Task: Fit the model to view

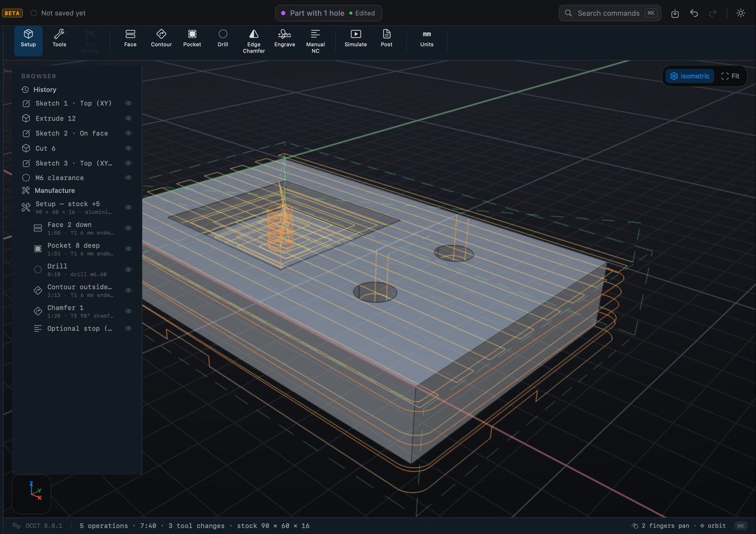Action: (730, 76)
